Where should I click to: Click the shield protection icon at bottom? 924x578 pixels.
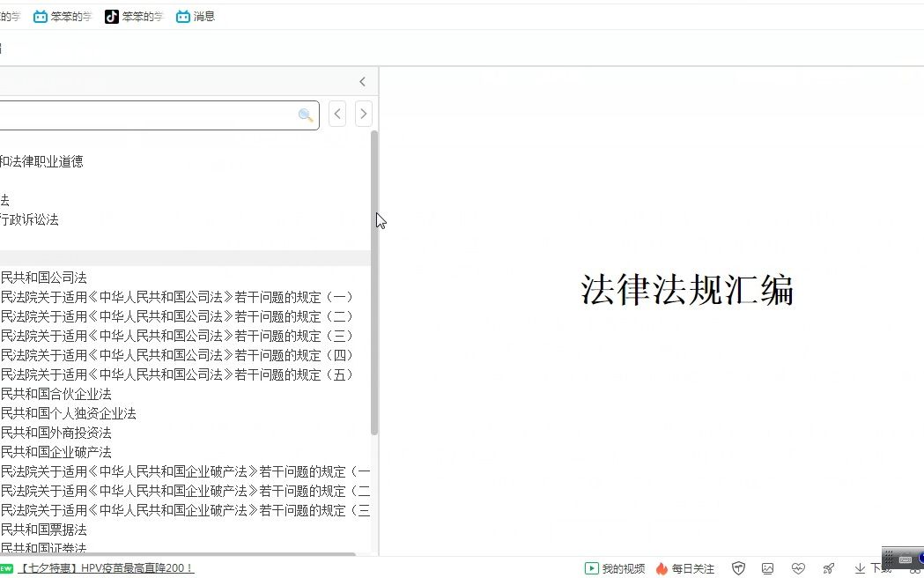738,568
